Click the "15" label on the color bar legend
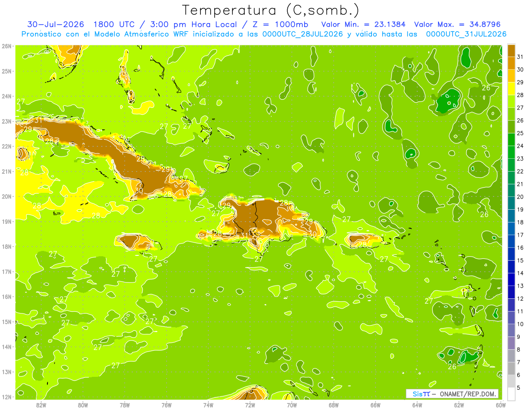Image resolution: width=532 pixels, height=411 pixels. tap(520, 260)
